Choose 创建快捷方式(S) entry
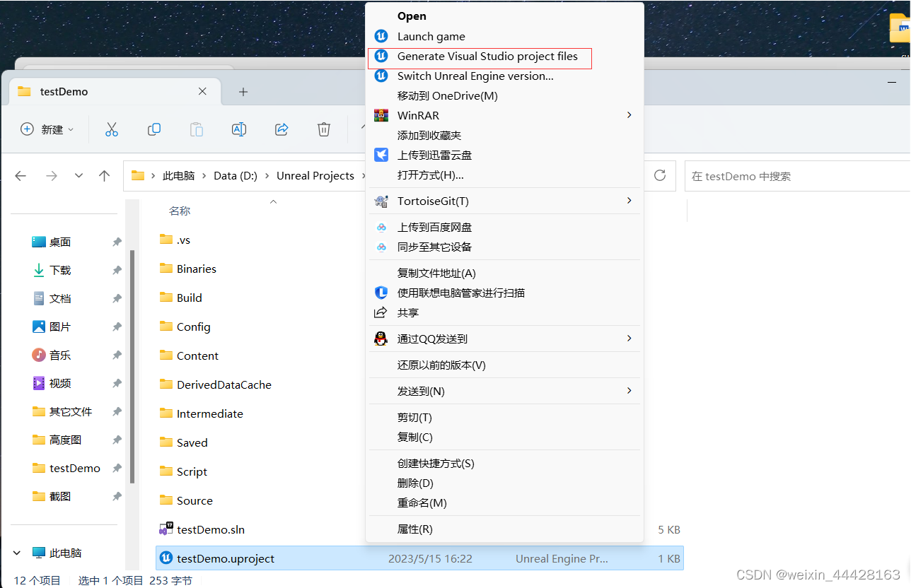 tap(504, 463)
